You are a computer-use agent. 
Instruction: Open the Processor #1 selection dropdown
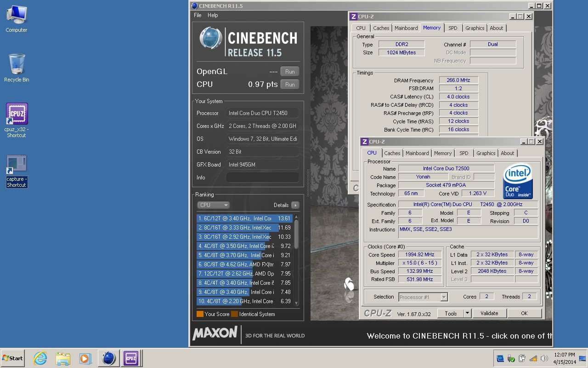tap(423, 297)
